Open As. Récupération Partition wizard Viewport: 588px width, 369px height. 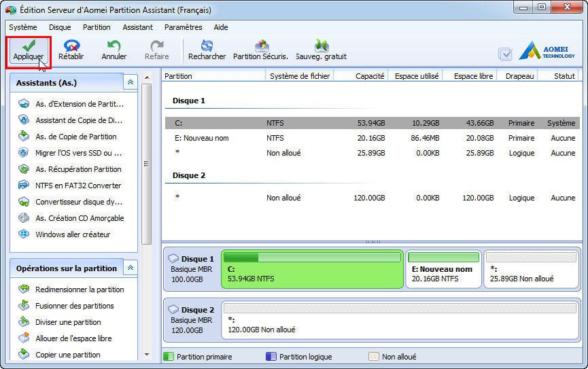70,169
